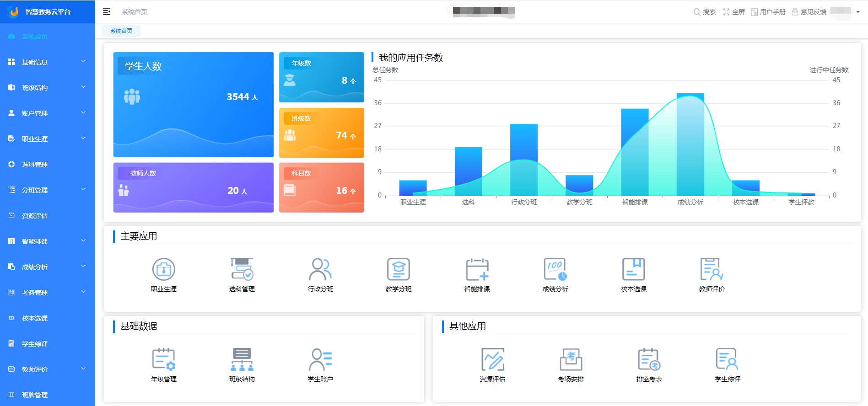Open the 职业生涯 app icon in 主要应用
Image resolution: width=868 pixels, height=406 pixels.
coord(163,269)
